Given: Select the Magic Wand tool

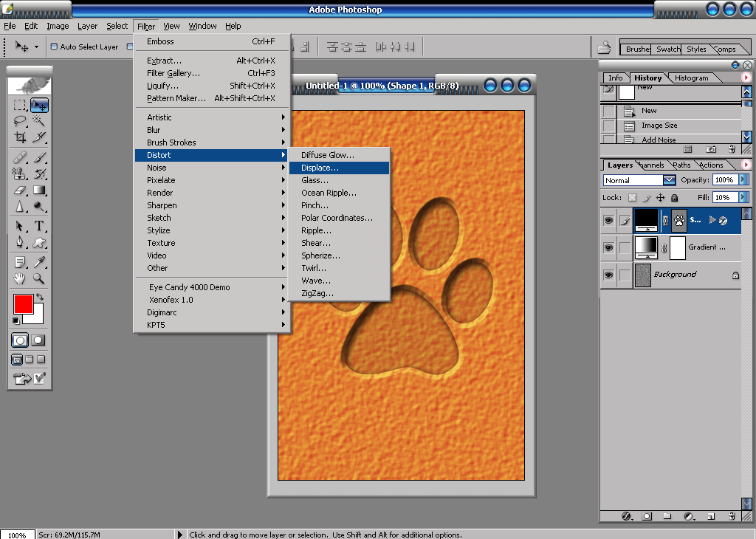Looking at the screenshot, I should pos(38,121).
